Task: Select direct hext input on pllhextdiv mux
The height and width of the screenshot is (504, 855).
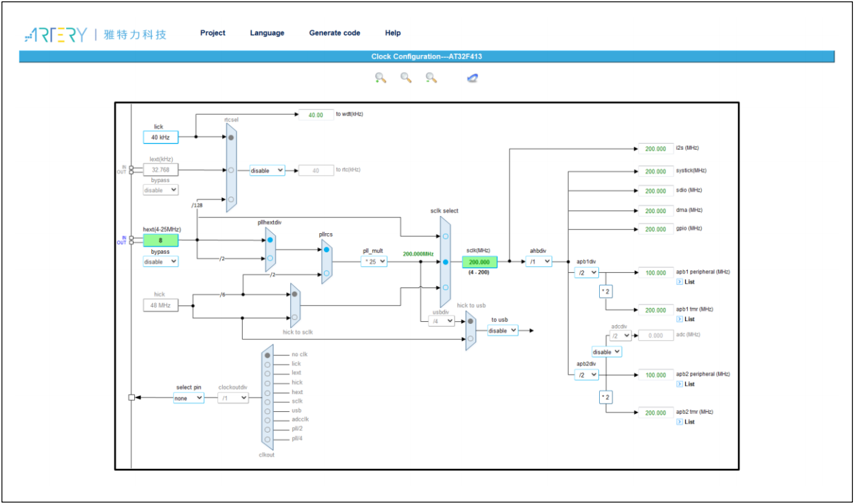Action: [270, 240]
